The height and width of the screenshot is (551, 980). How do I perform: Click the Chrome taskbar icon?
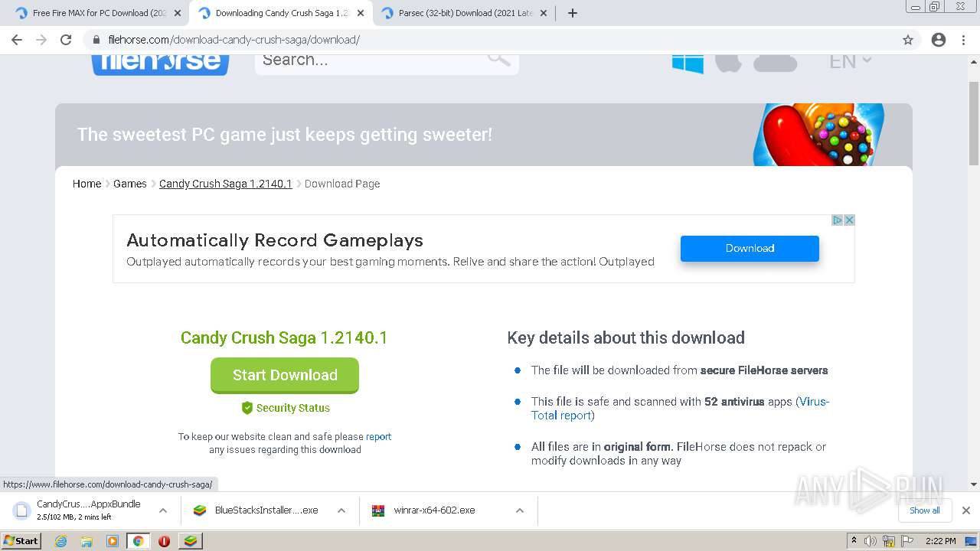(x=139, y=541)
